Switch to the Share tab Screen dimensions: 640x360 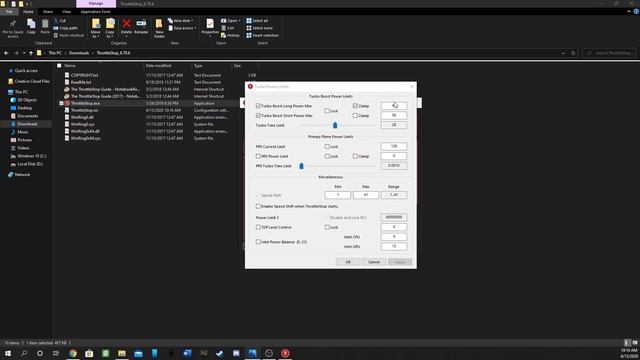click(48, 11)
